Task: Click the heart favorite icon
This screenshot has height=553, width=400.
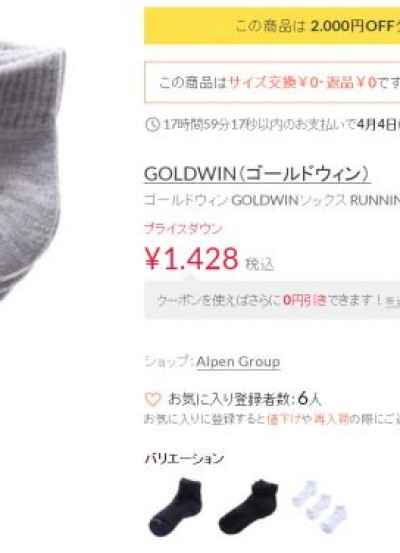Action: (153, 399)
